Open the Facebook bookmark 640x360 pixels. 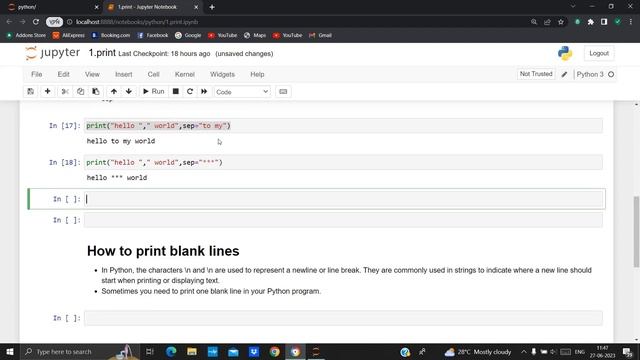153,36
